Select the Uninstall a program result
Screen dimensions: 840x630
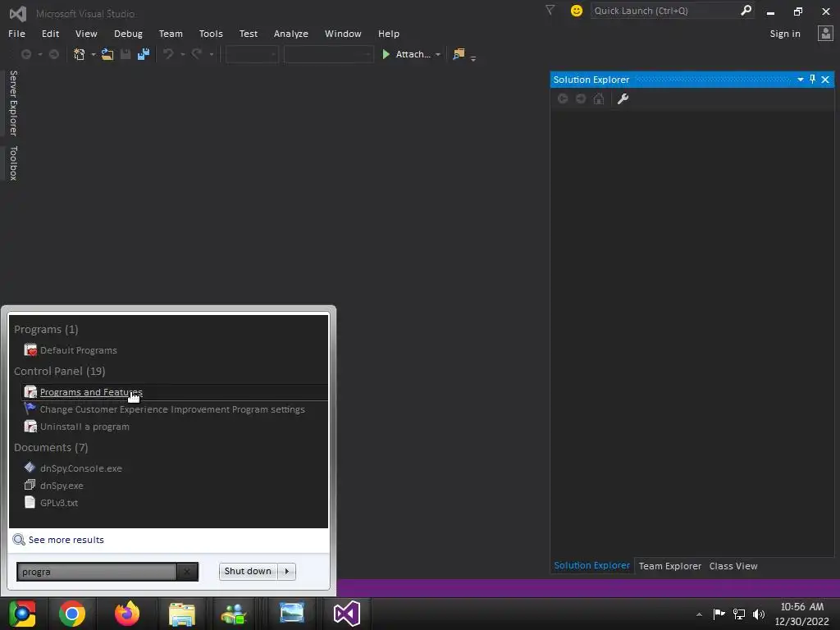pos(84,427)
